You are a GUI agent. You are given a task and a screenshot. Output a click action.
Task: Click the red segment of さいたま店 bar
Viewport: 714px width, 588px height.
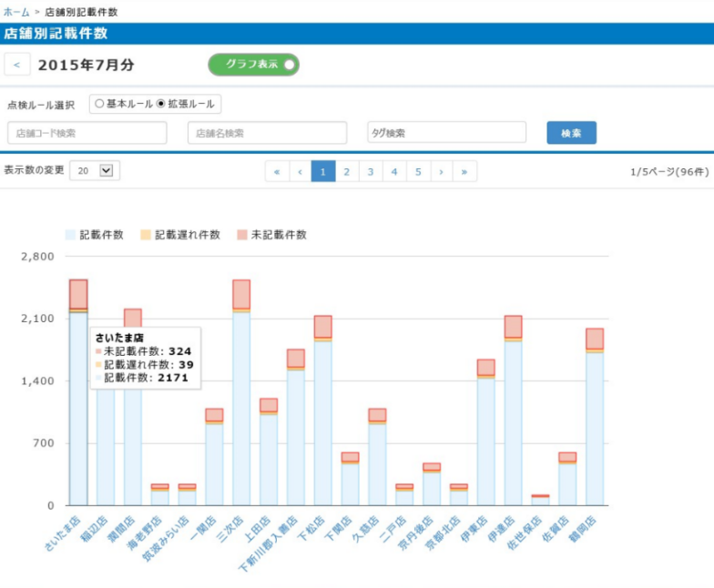click(78, 294)
